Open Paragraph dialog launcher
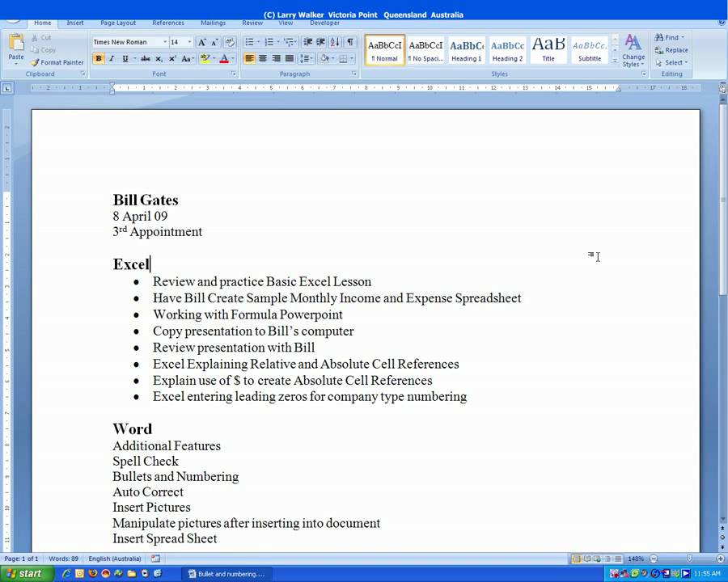 coord(353,74)
